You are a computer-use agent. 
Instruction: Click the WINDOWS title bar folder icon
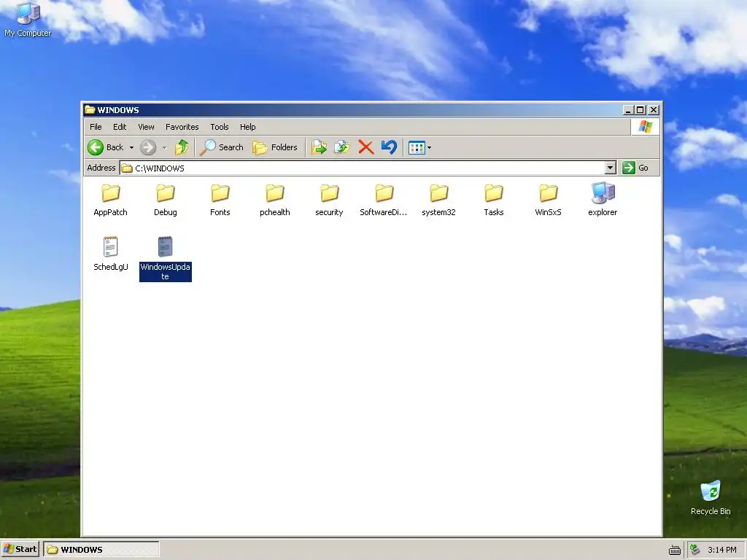(90, 110)
